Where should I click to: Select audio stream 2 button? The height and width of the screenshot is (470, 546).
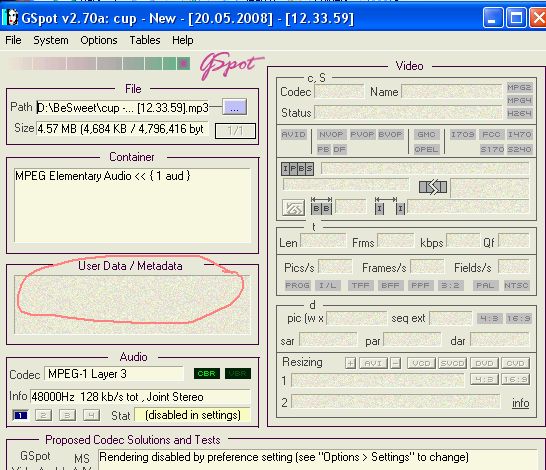click(44, 415)
